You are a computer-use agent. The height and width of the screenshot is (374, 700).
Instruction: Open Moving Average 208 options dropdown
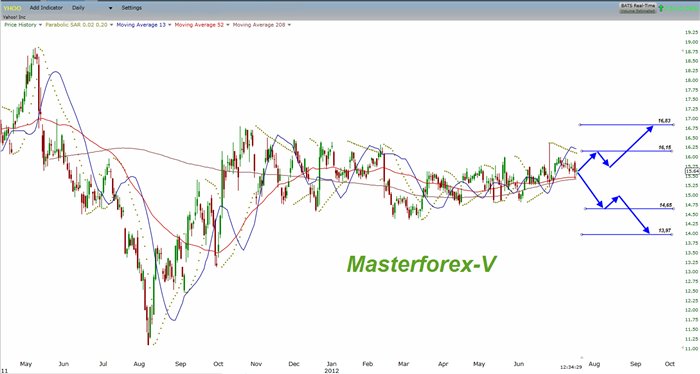262,25
